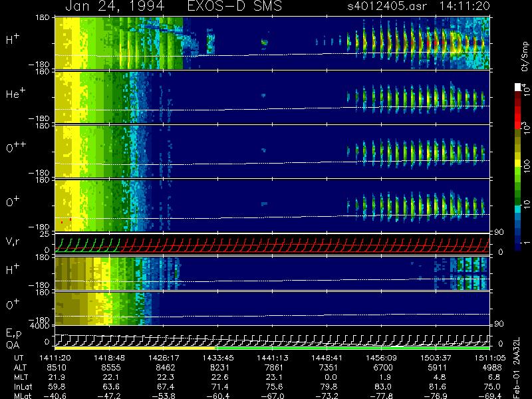Click altitude value "8231"
Screen dimensions: 532x399
pyautogui.click(x=219, y=368)
